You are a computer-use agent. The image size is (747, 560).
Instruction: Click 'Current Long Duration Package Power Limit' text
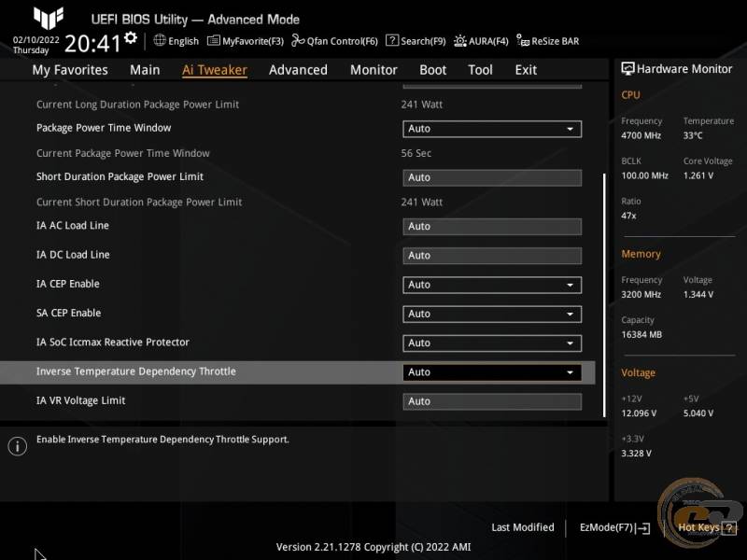[137, 105]
